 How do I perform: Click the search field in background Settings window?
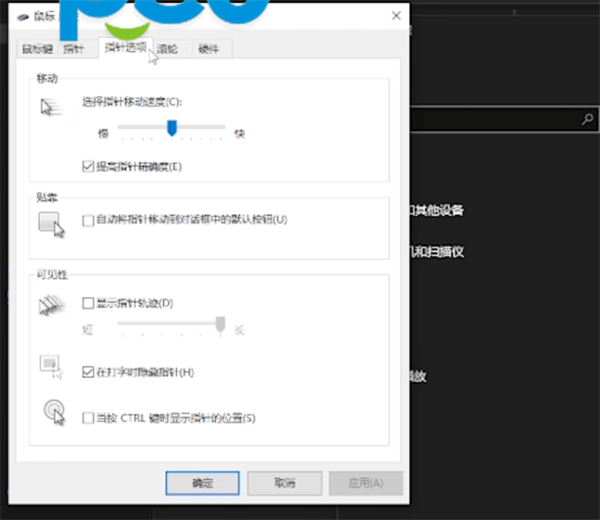(504, 119)
